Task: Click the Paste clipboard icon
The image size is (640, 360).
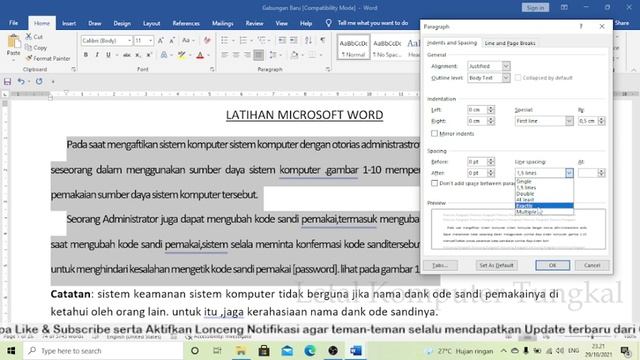Action: click(x=13, y=42)
